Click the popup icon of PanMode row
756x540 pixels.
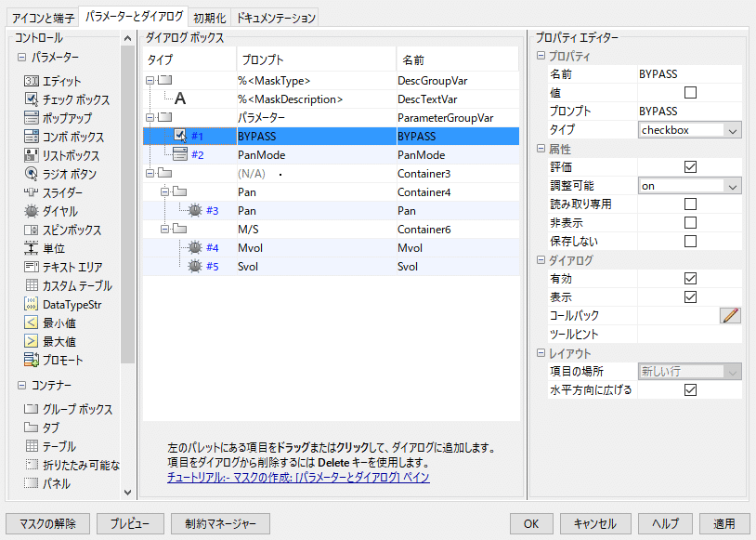coord(180,154)
